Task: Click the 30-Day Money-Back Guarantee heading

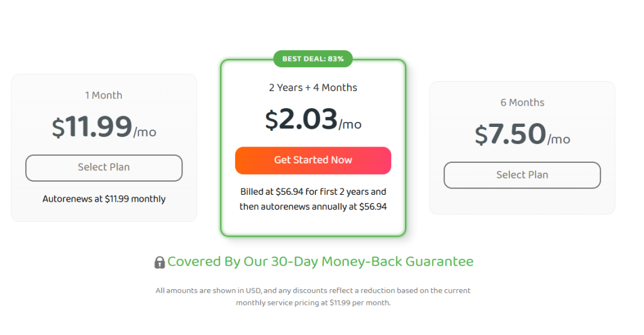Action: click(x=320, y=261)
